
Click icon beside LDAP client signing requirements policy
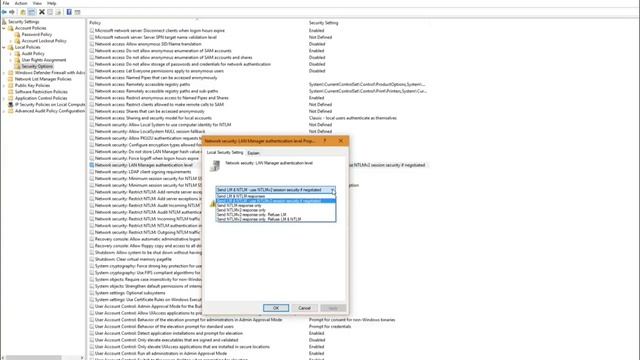click(92, 172)
